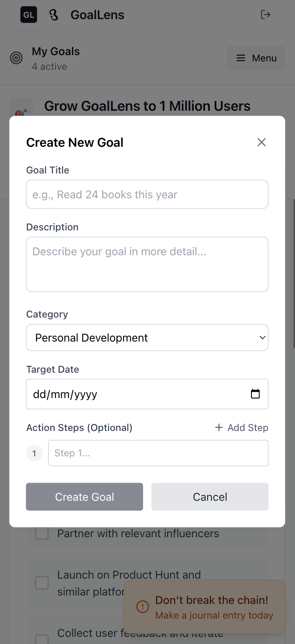Click the Goal Title input field
Screen dimensions: 295x644
147,194
